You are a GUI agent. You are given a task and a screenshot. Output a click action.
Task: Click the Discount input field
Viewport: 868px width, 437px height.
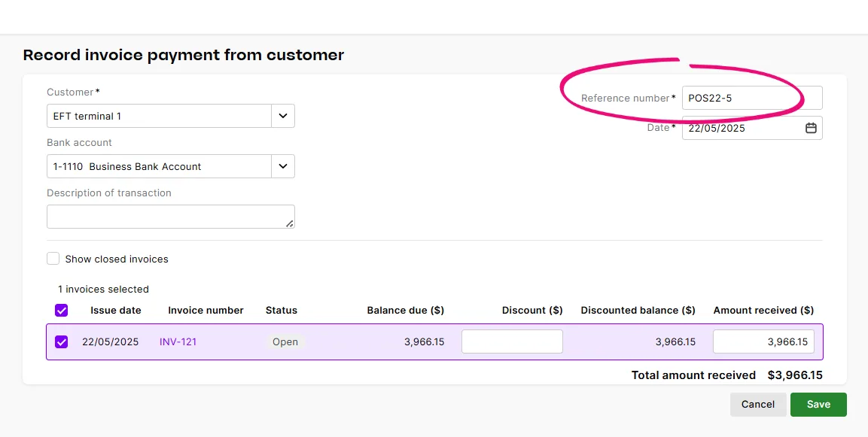pyautogui.click(x=512, y=341)
